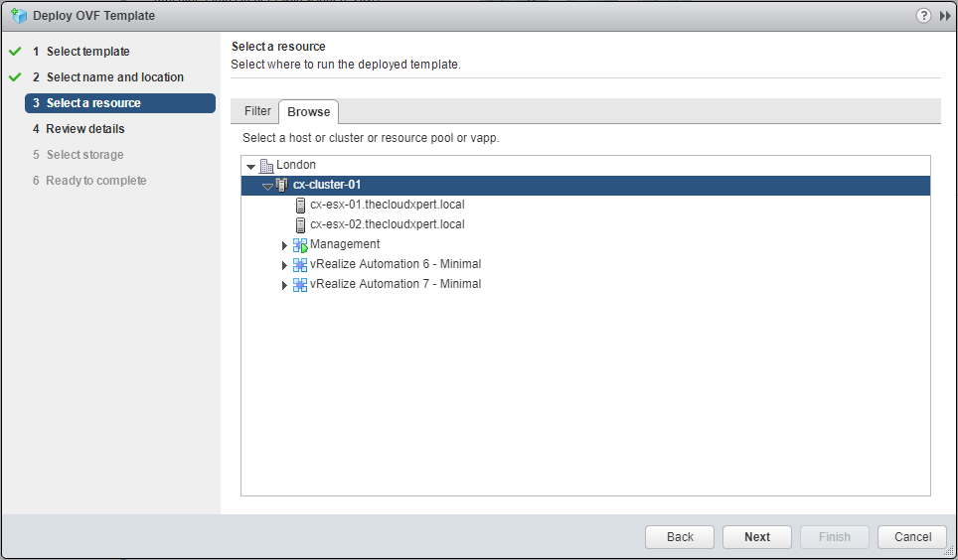Screen dimensions: 958x560
Task: Expand vRealize Automation 7 - Minimal node
Action: [x=285, y=285]
